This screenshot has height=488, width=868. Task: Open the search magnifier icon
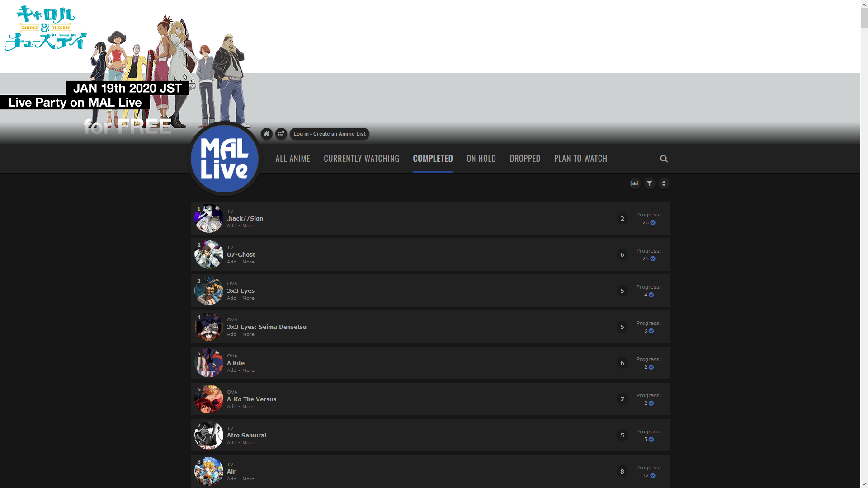click(x=664, y=159)
